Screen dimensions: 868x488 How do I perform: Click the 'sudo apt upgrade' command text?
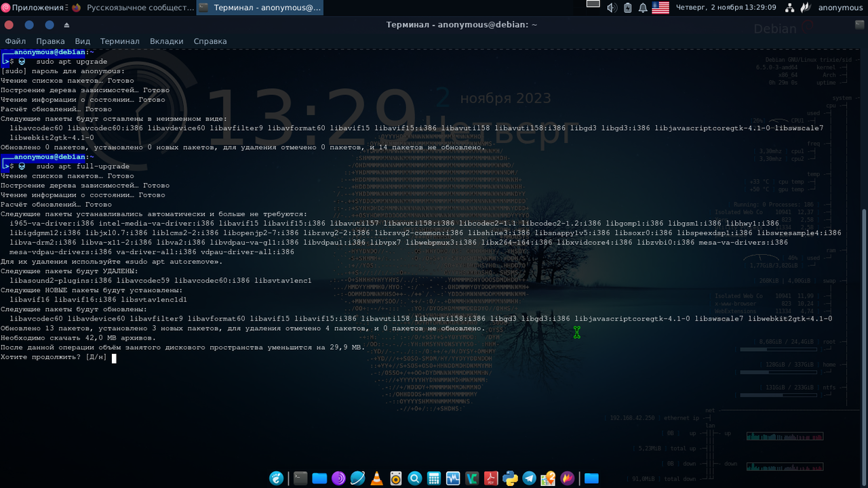point(72,62)
